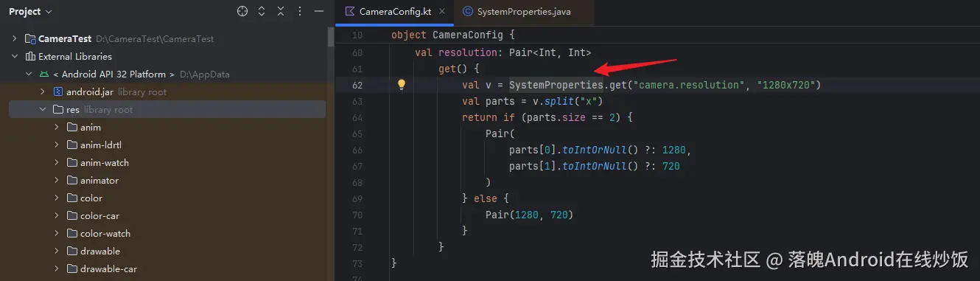
Task: Click the animator folder icon
Action: click(72, 180)
